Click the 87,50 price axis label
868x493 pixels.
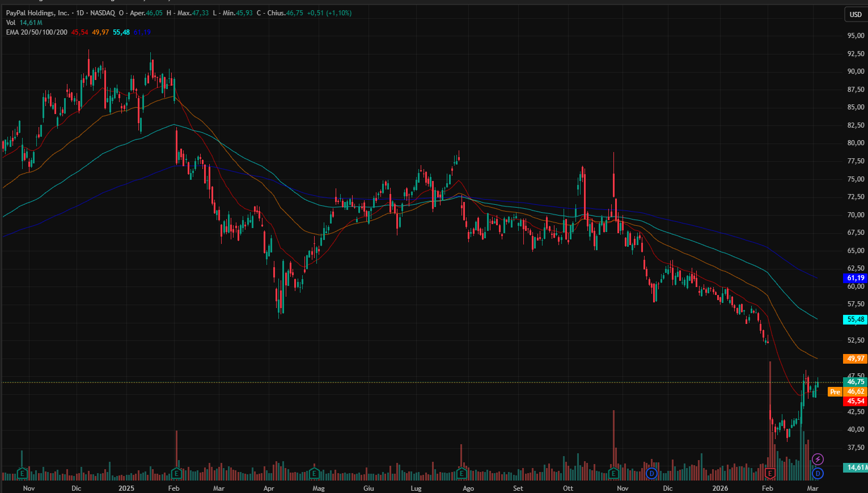[x=856, y=90]
